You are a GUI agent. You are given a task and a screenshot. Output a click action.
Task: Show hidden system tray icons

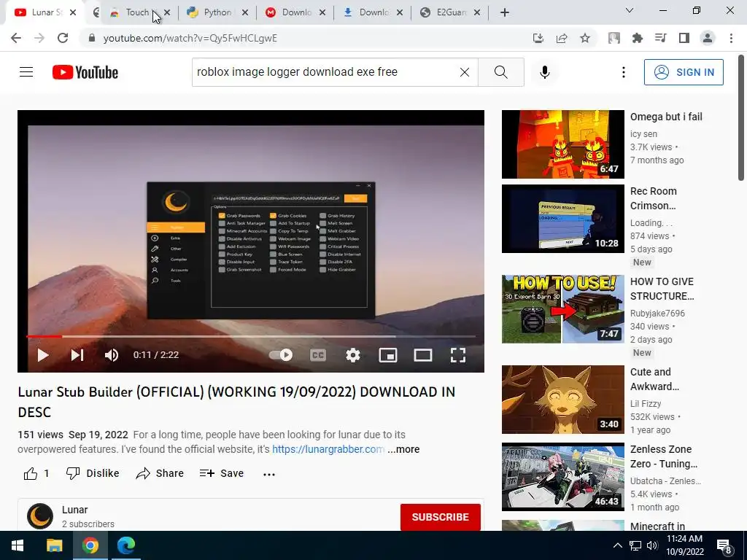[x=617, y=545]
